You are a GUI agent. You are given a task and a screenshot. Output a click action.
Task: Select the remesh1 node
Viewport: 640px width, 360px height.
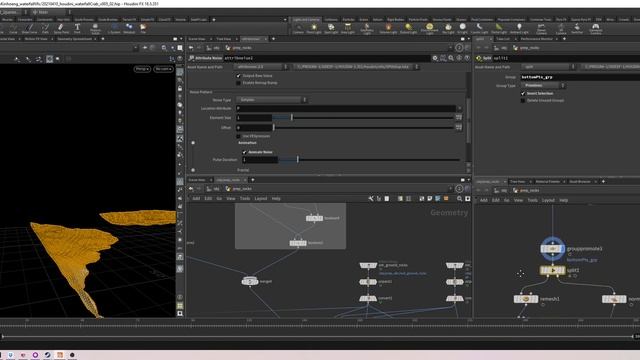(x=526, y=299)
